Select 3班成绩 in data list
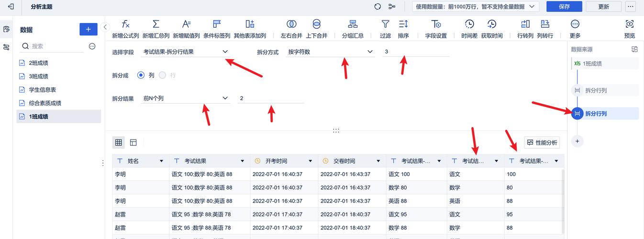Viewport: 644px width, 239px height. pyautogui.click(x=58, y=76)
